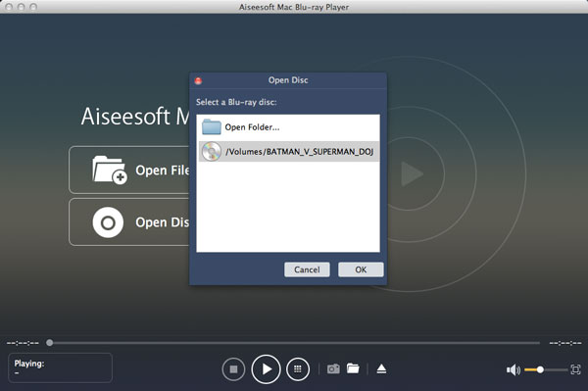This screenshot has width=588, height=391.
Task: Click the Open File button
Action: click(x=129, y=170)
